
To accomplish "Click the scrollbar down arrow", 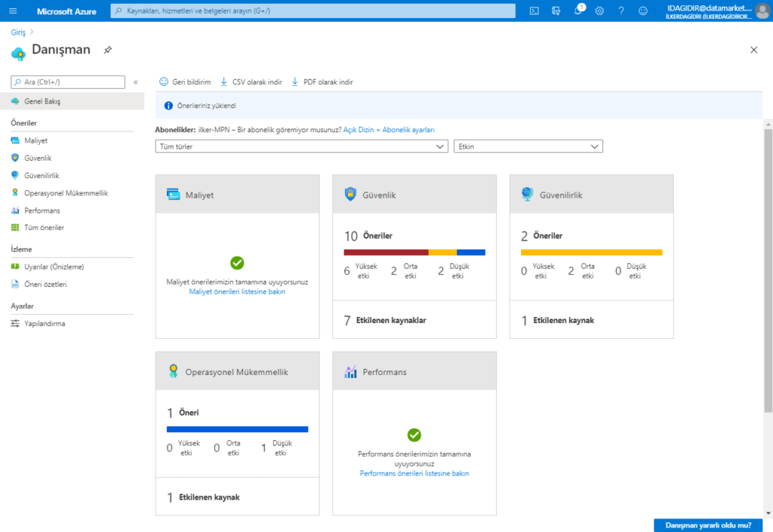I will click(x=768, y=513).
